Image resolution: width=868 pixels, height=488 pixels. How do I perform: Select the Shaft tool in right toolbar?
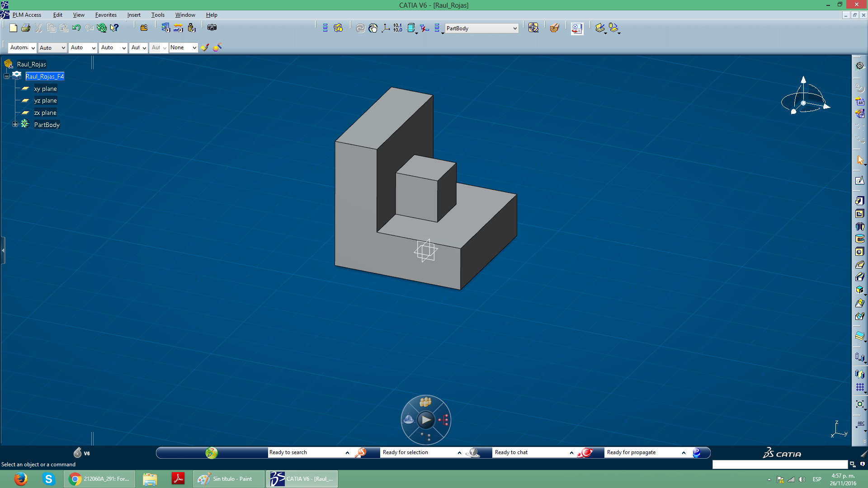[x=859, y=226]
